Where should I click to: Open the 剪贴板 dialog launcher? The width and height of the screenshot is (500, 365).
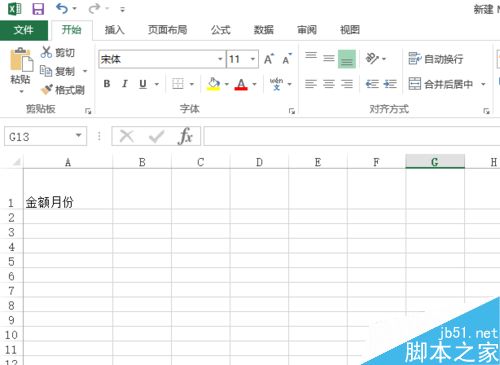tap(88, 111)
